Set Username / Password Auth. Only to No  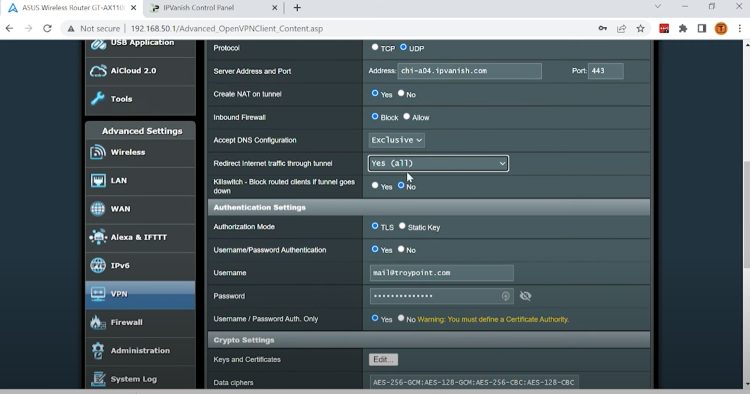pyautogui.click(x=401, y=318)
